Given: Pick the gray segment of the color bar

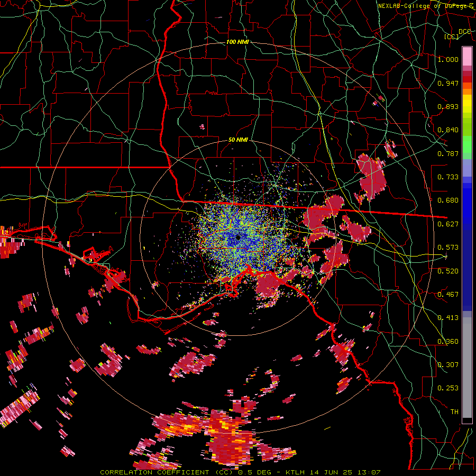Looking at the screenshot, I should (467, 368).
